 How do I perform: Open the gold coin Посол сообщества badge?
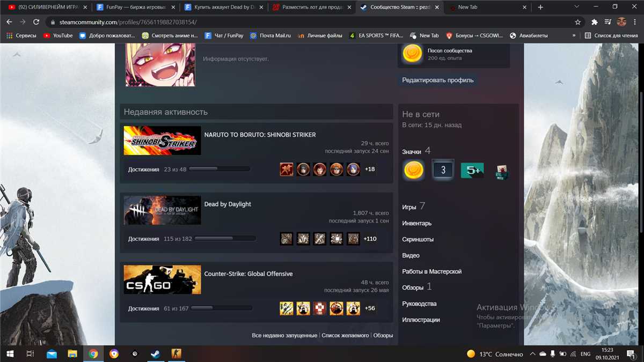(x=412, y=54)
